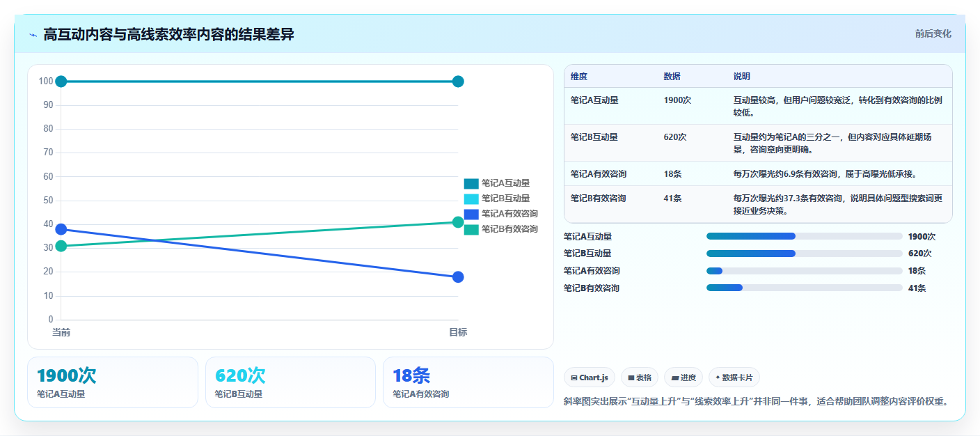Toggle the 笔记A有效咨询 legend swatch

471,214
